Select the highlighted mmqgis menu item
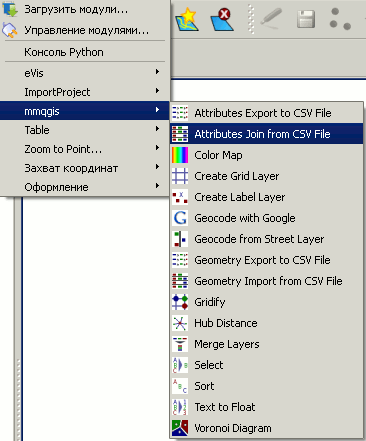 coord(85,111)
